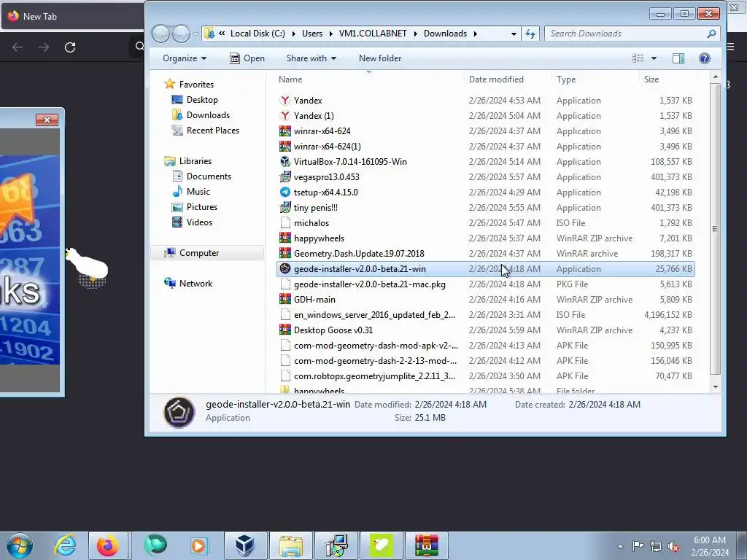Click the muted volume tray icon
The image size is (747, 560).
click(673, 546)
